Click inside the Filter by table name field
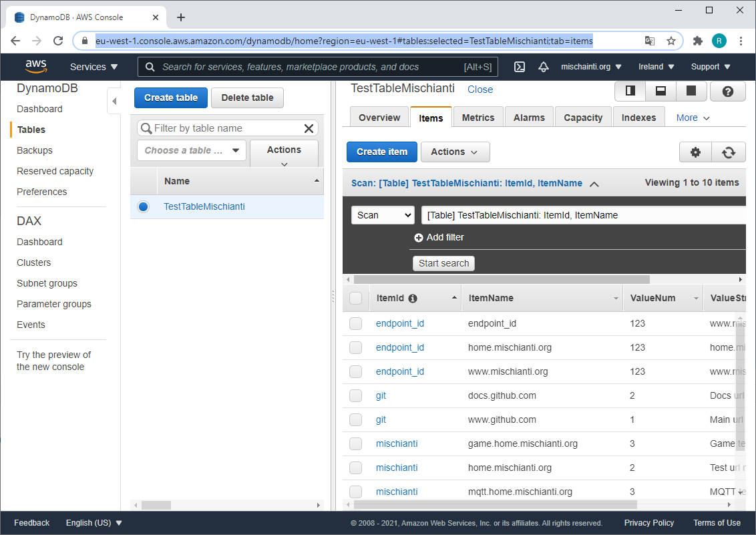The image size is (756, 535). pyautogui.click(x=220, y=128)
